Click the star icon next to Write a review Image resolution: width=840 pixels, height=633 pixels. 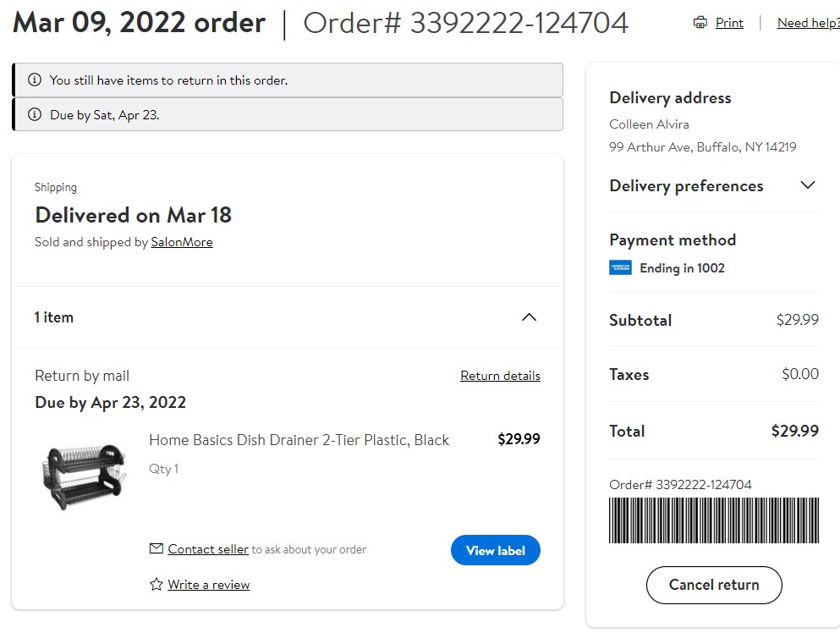click(156, 584)
